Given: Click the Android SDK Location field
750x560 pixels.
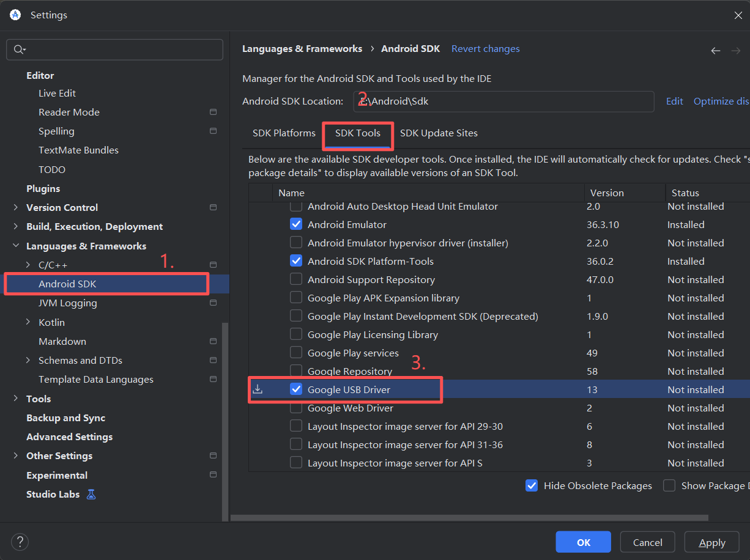Looking at the screenshot, I should (503, 101).
